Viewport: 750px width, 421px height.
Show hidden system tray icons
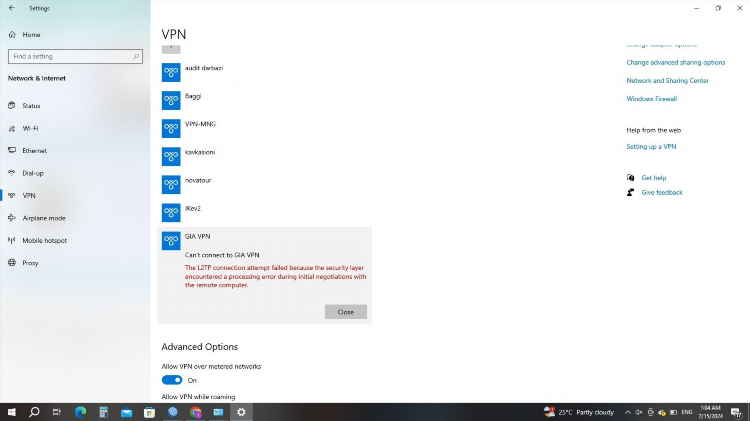click(x=628, y=412)
